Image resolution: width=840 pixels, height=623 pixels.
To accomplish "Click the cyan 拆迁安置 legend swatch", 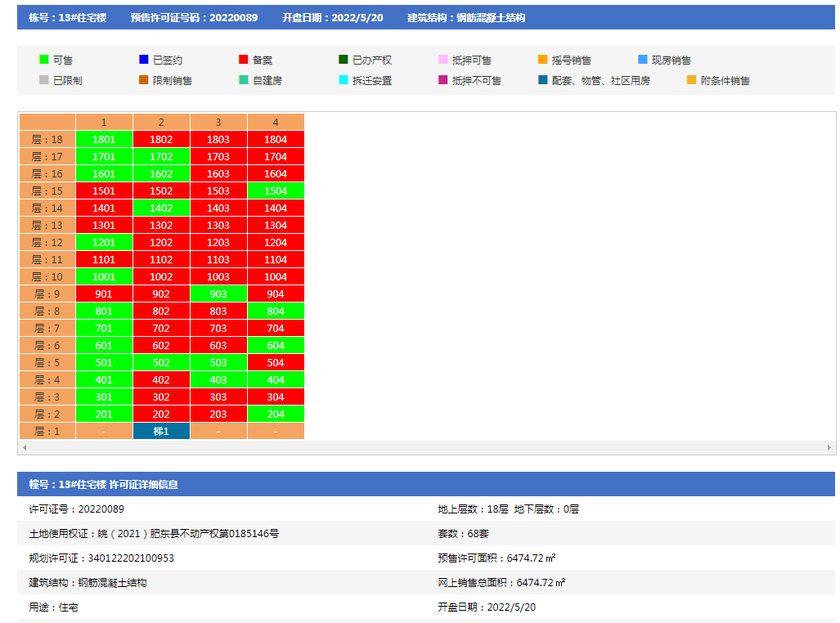I will pos(344,80).
